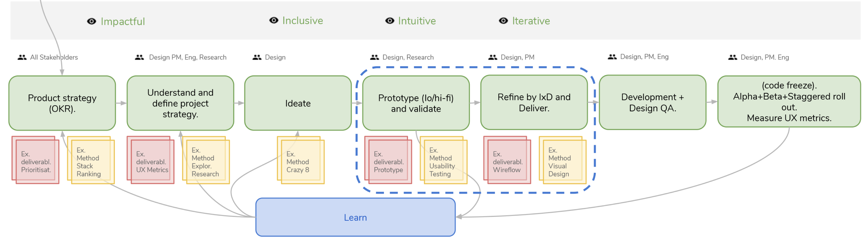
Task: Select the Iterative heading text
Action: point(531,21)
